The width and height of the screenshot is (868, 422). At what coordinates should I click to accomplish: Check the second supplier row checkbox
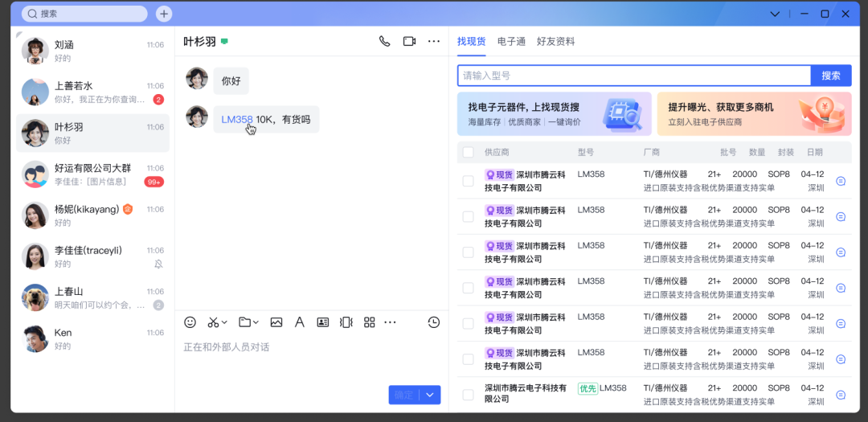pos(469,216)
